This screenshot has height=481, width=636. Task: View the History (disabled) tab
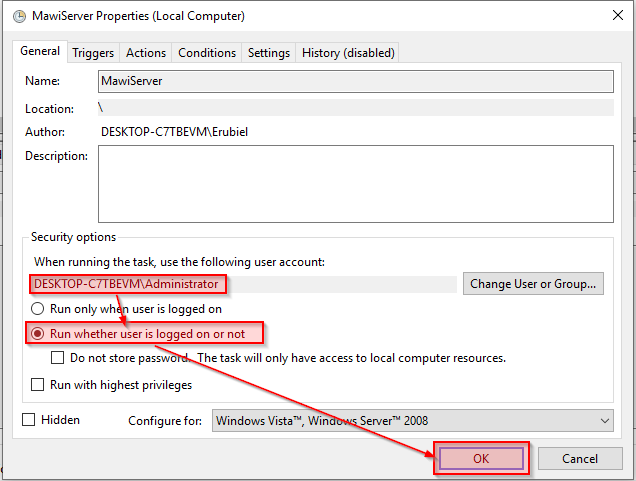pyautogui.click(x=348, y=53)
